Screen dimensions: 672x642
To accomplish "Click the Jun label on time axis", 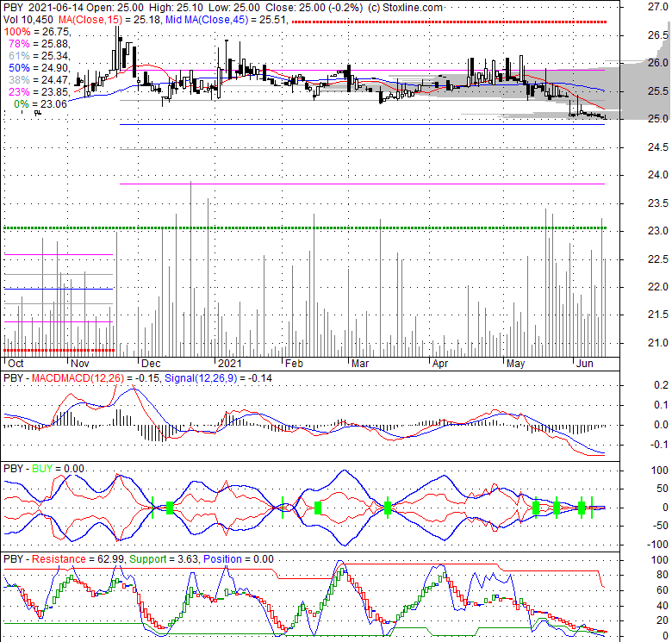I will (585, 364).
